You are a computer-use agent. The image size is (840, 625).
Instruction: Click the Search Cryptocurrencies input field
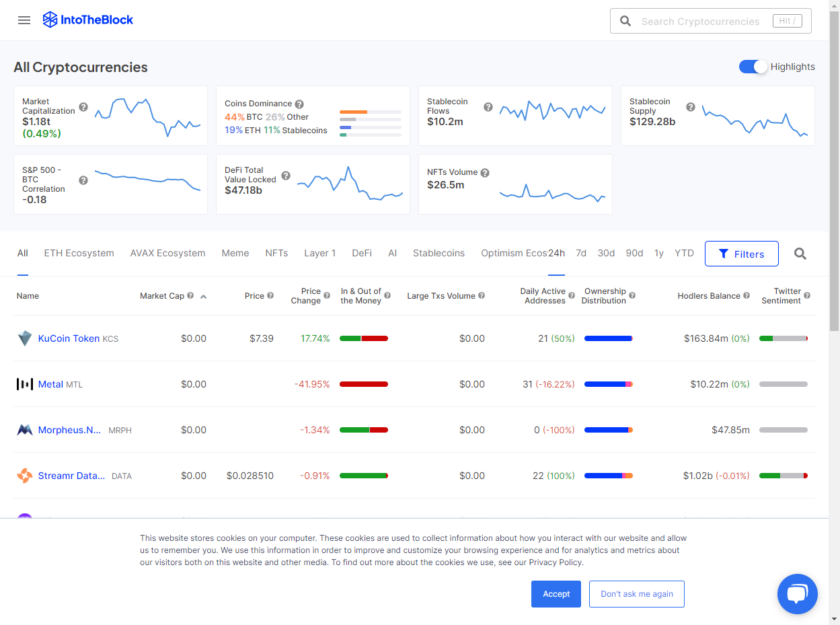click(x=700, y=22)
